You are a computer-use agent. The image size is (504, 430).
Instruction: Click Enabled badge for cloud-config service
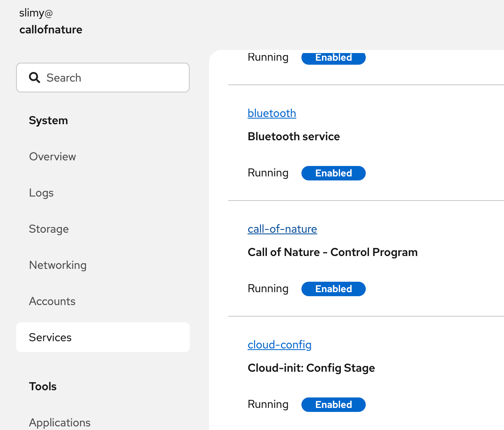click(x=333, y=405)
